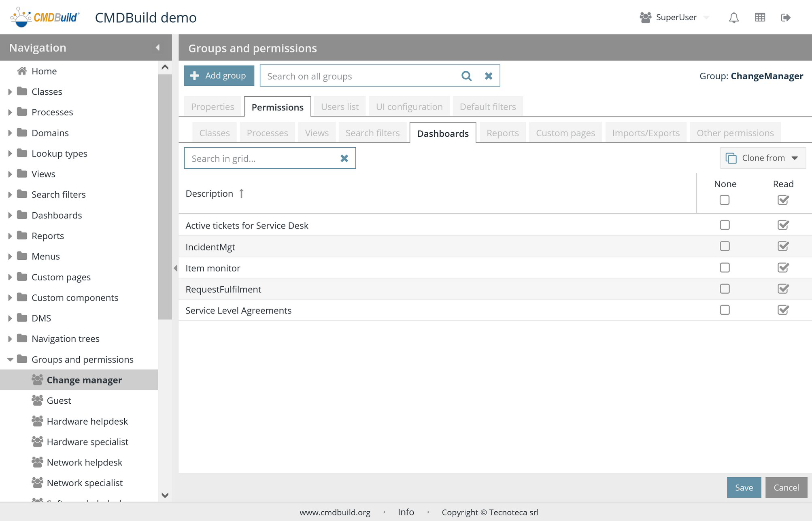Image resolution: width=812 pixels, height=521 pixels.
Task: Click the magnifier search icon for groups
Action: [466, 76]
